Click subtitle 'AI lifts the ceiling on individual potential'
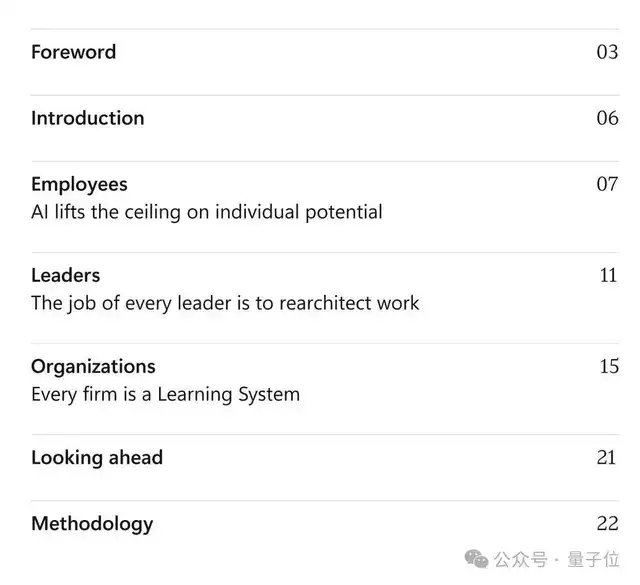Viewport: 640px width, 585px height. point(207,212)
